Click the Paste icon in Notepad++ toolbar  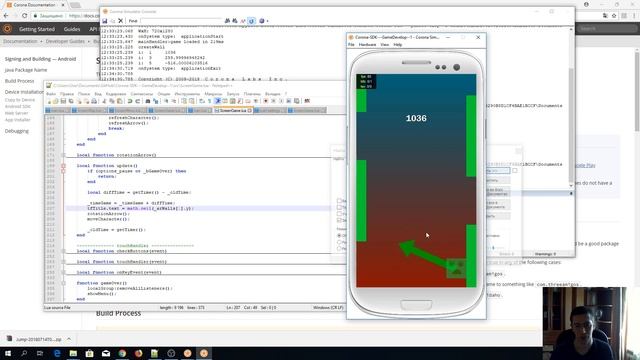tap(119, 101)
